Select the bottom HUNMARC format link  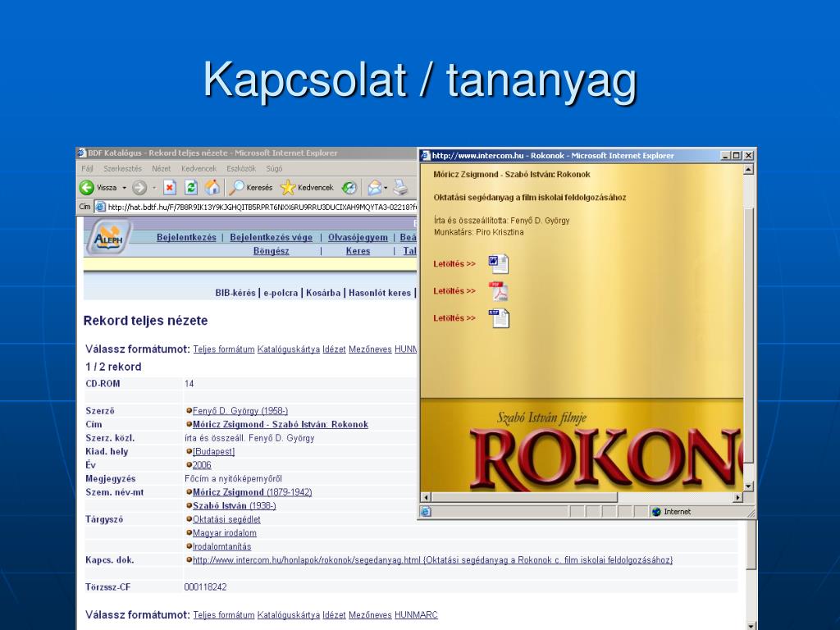pyautogui.click(x=416, y=615)
